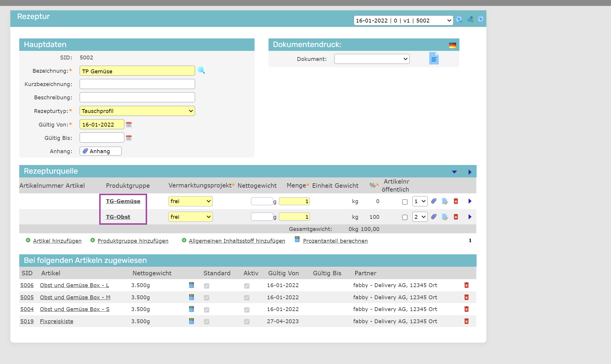
Task: Click the Produktgruppe hinzufügen link
Action: pos(133,241)
